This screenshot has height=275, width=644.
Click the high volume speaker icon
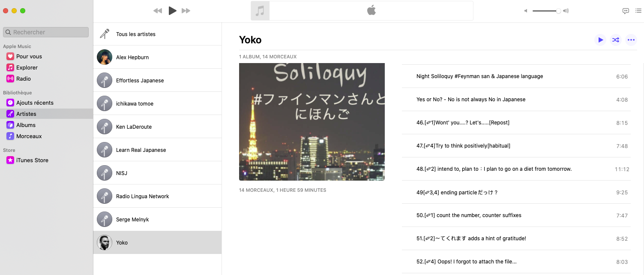point(566,11)
